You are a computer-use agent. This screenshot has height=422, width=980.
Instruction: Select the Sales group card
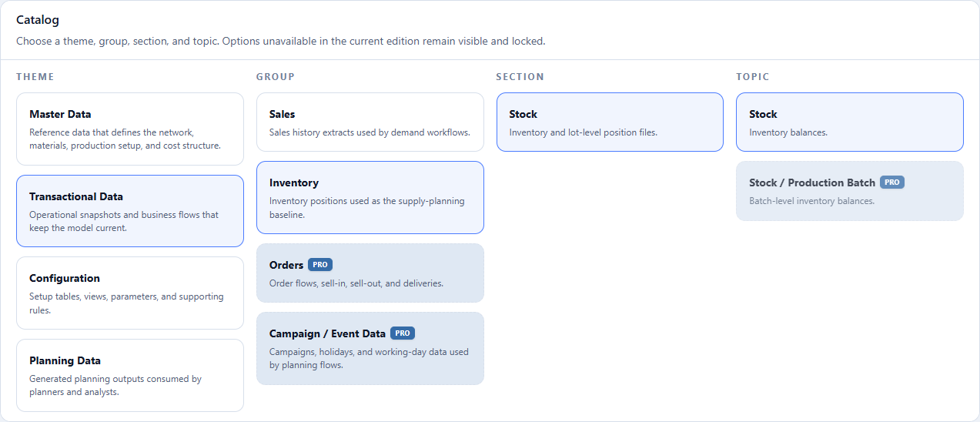[x=370, y=122]
